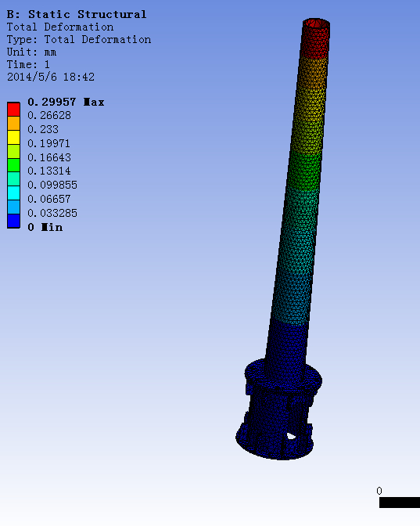Click the orange legend color band
Screen dimensions: 420x526
(14, 124)
